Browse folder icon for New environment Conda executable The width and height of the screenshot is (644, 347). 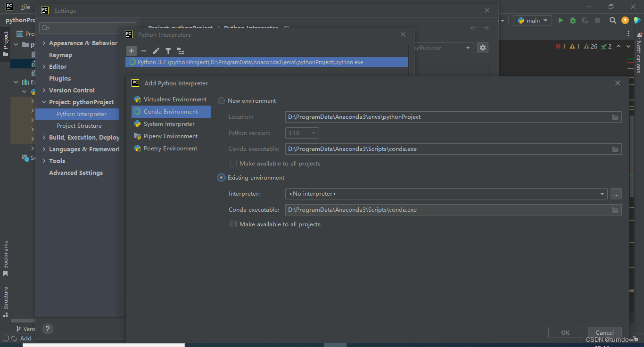pyautogui.click(x=615, y=149)
